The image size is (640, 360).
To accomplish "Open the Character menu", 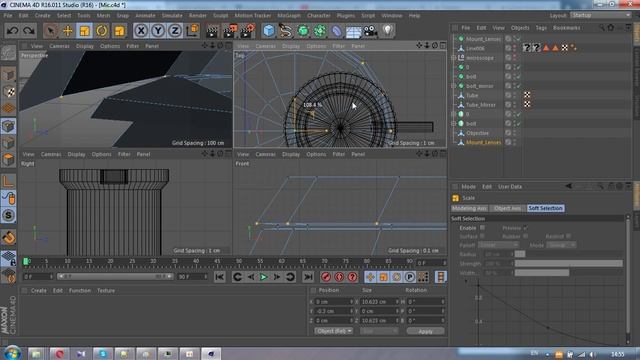I will tap(319, 16).
